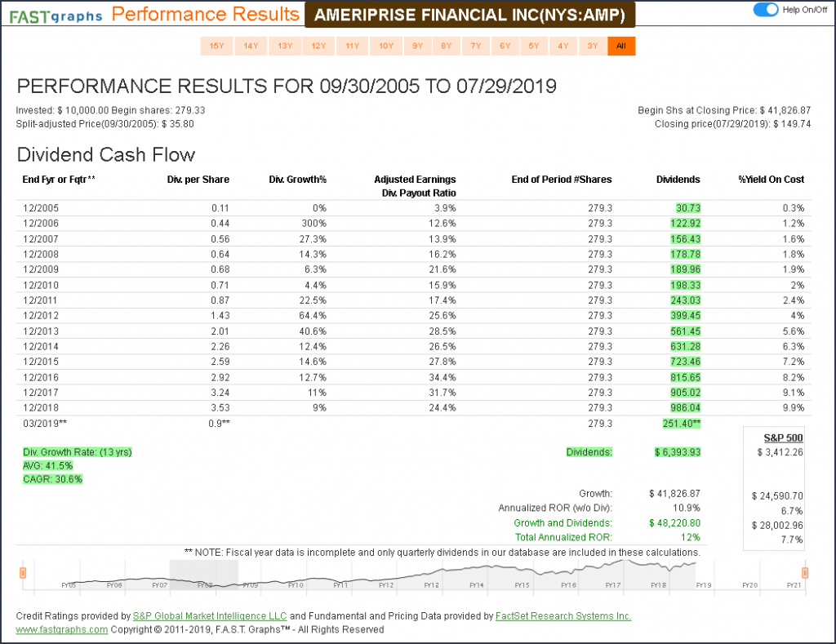Click the 12/2012 row date
This screenshot has width=836, height=644.
pyautogui.click(x=41, y=316)
